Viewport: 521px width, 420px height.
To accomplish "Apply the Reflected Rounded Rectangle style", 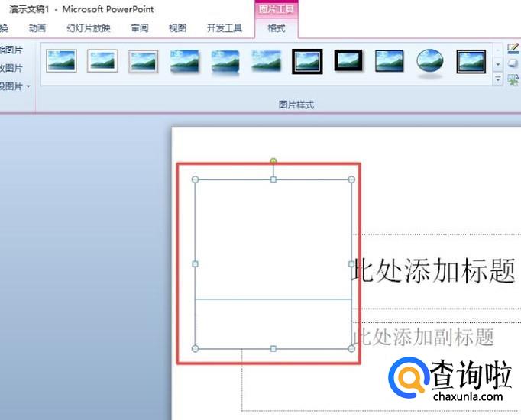I will click(225, 61).
